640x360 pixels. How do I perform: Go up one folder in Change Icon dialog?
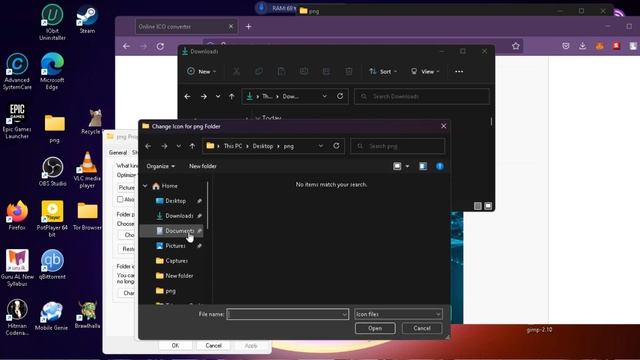192,146
